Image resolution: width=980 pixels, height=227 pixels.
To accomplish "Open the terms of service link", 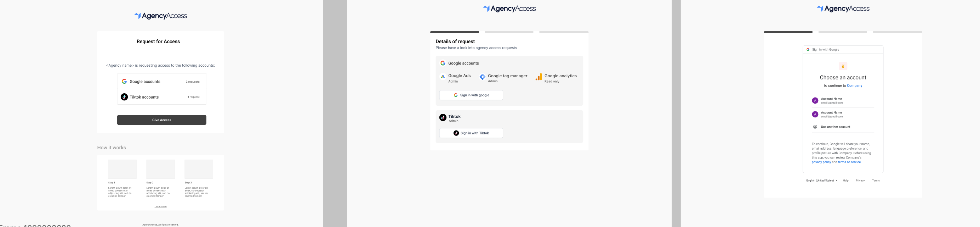I will [x=849, y=162].
